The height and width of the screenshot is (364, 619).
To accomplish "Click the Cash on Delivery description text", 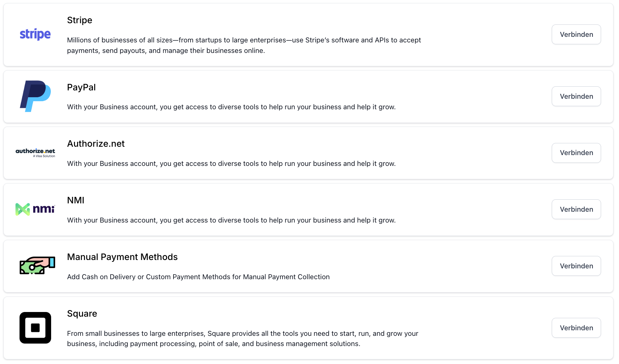I will [198, 277].
